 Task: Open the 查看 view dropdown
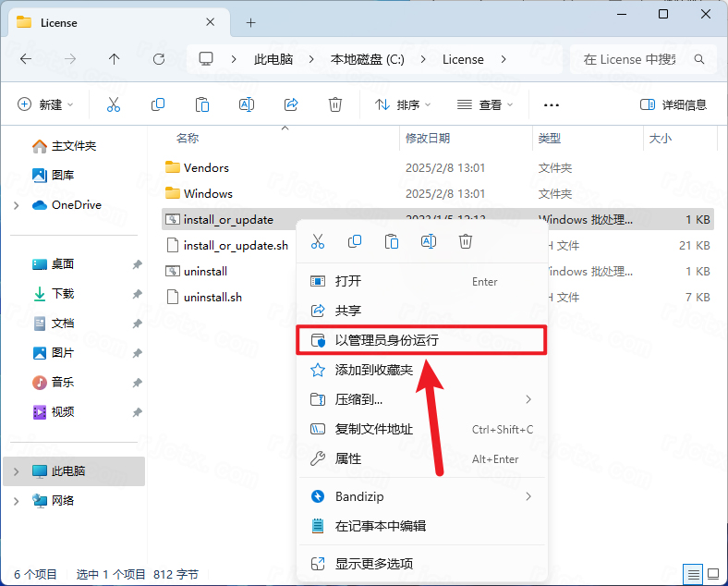tap(485, 105)
